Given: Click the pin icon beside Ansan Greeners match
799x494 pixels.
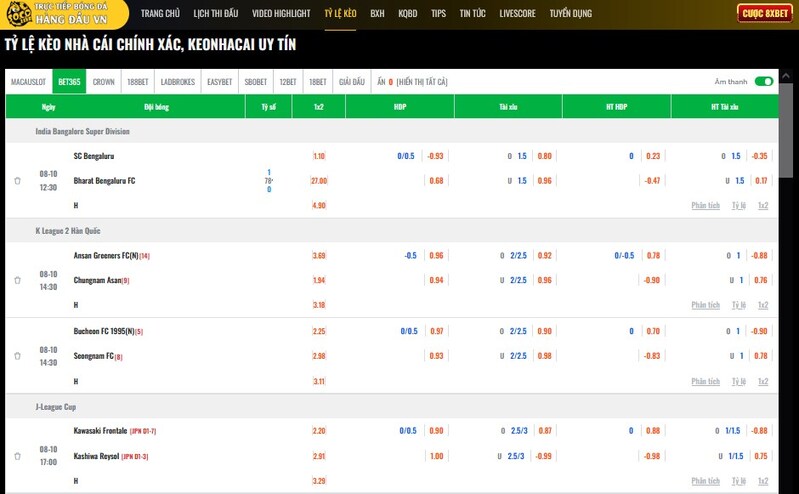Looking at the screenshot, I should point(17,280).
